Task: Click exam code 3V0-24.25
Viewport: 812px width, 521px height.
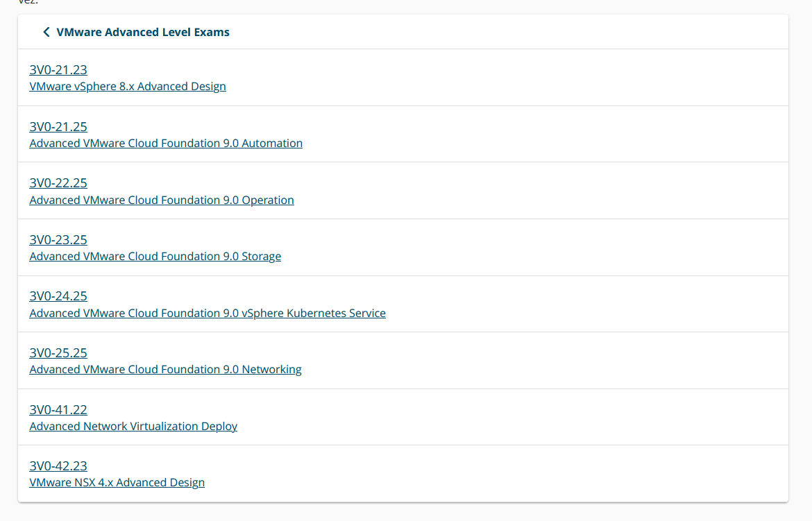Action: tap(58, 296)
